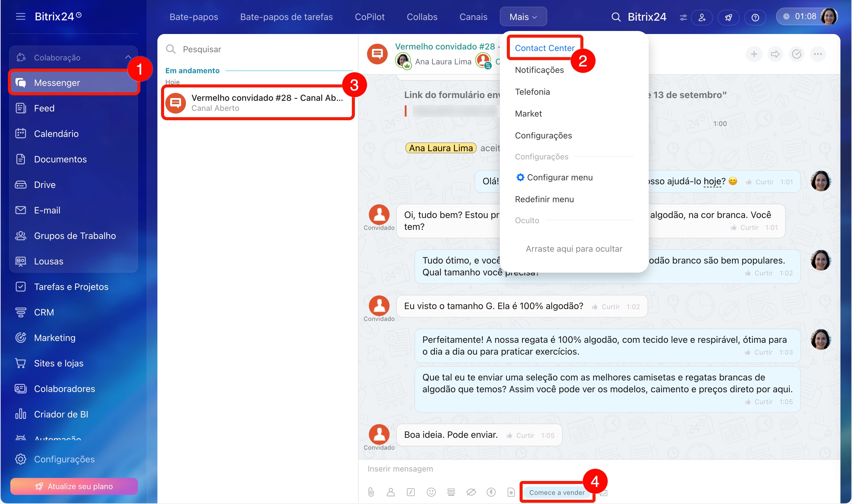Click the checkmark finish conversation icon
This screenshot has height=504, width=852.
pos(797,54)
